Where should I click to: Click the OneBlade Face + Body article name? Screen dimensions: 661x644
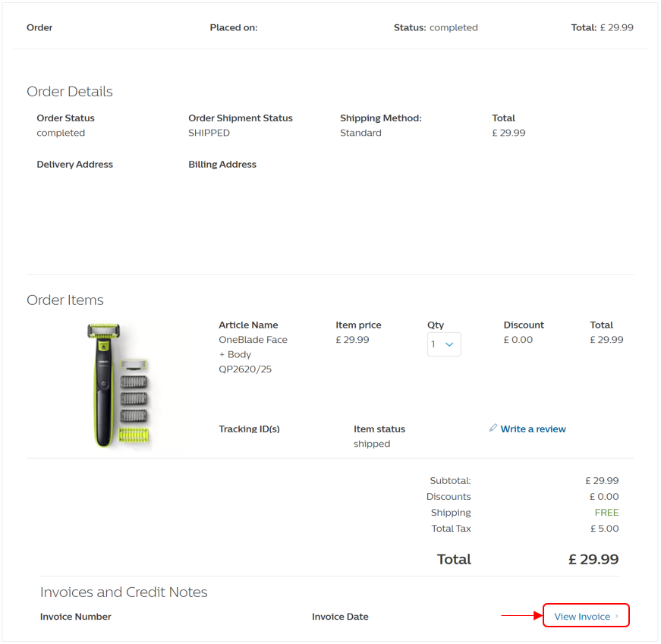tap(253, 354)
